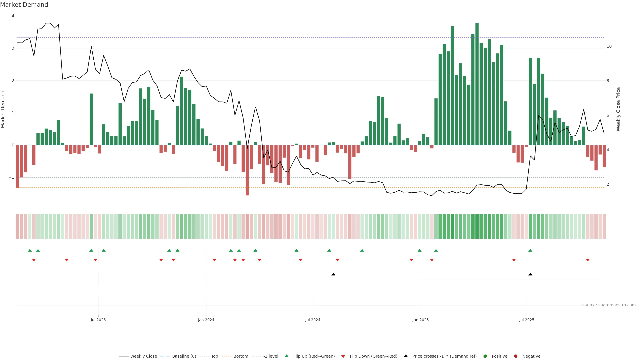Click the -1 level legend item

pos(271,356)
